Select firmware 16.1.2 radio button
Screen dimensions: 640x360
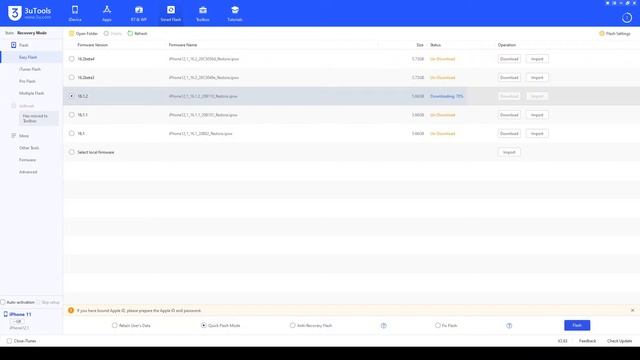(71, 96)
